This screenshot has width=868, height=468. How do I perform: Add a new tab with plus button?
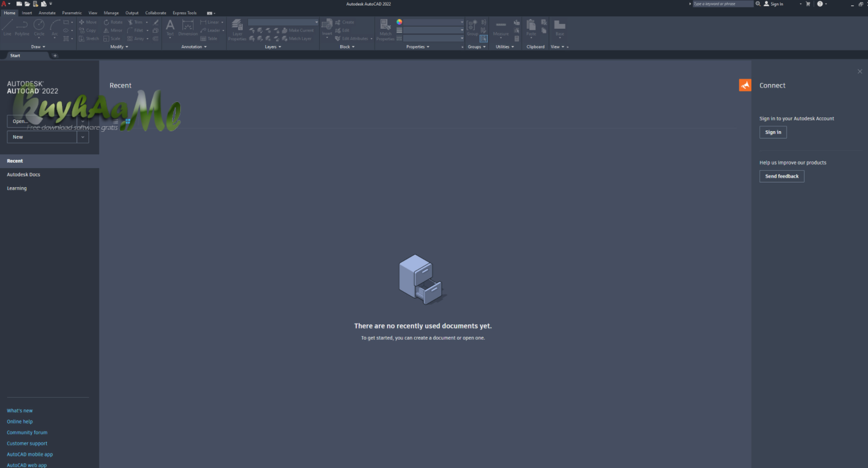click(55, 55)
